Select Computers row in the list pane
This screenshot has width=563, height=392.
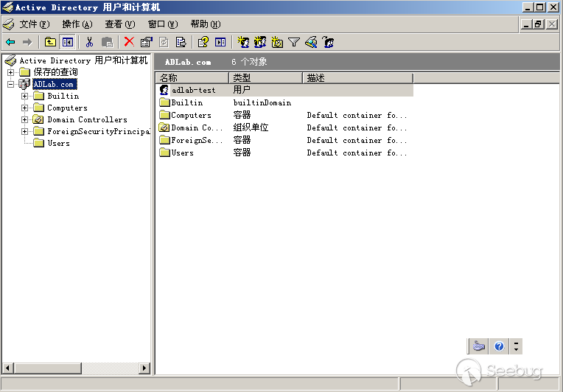[284, 115]
